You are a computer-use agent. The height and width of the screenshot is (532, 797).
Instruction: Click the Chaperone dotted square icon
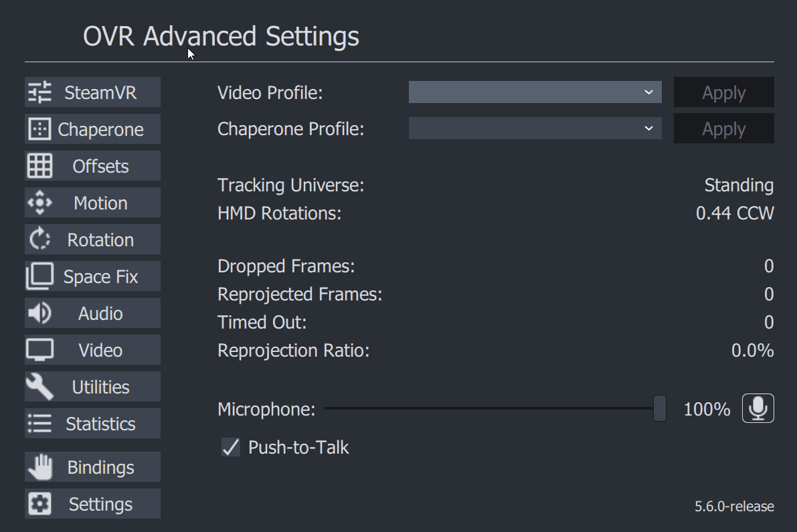[x=39, y=129]
